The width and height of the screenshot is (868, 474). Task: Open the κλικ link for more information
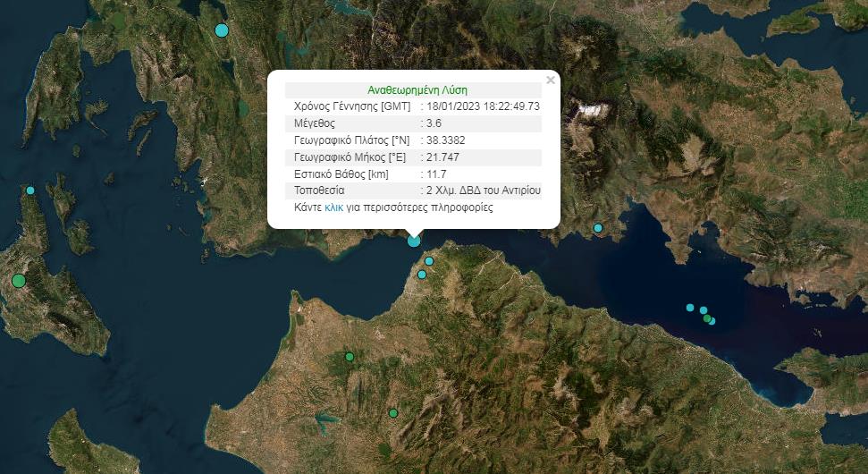click(334, 207)
